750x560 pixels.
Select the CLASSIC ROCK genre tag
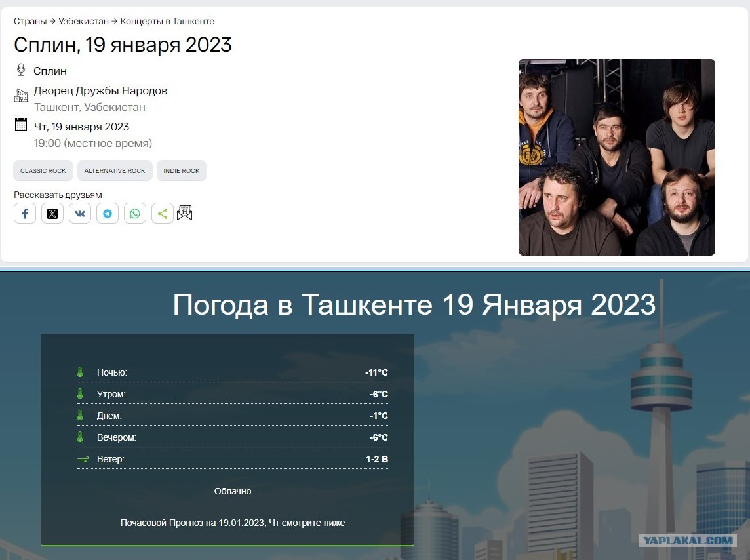pyautogui.click(x=43, y=170)
